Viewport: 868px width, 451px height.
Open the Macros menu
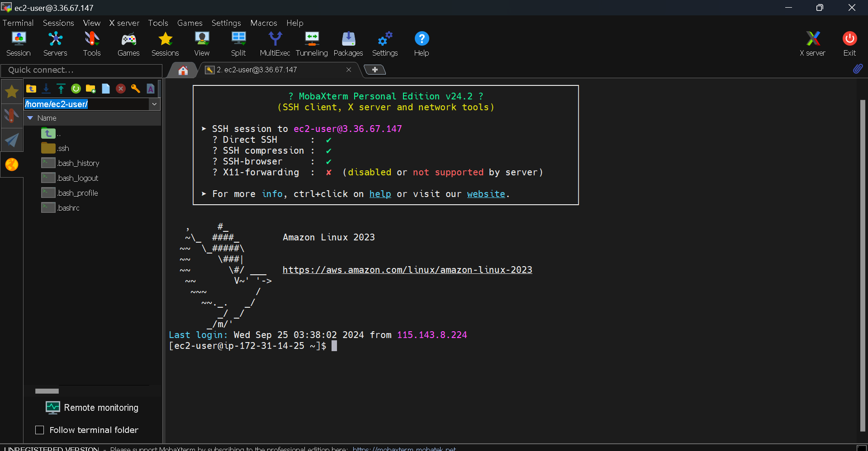(264, 23)
